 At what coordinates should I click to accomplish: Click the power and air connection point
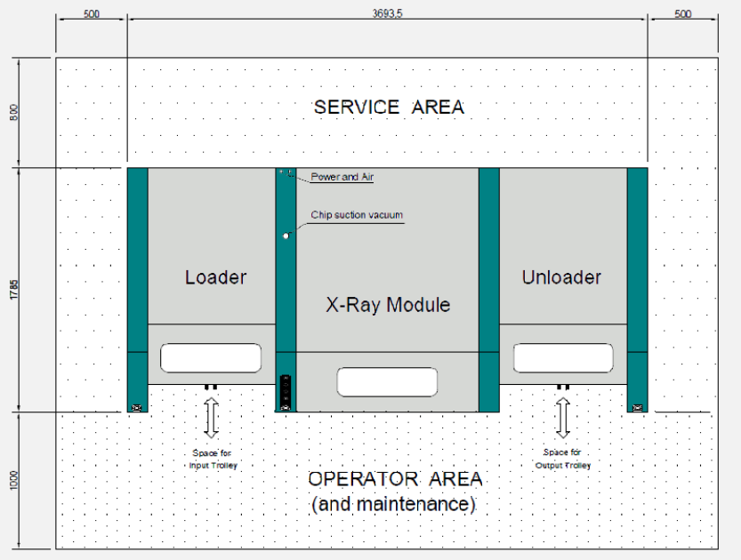(x=286, y=172)
